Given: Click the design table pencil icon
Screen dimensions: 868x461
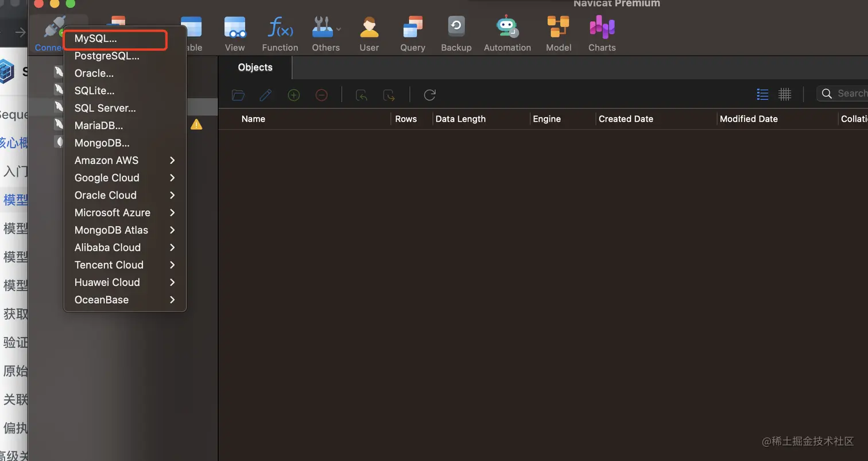Looking at the screenshot, I should (x=266, y=95).
